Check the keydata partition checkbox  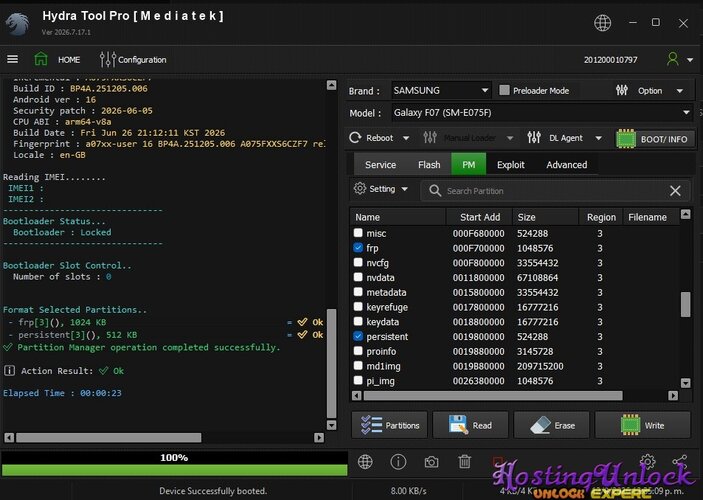tap(358, 321)
